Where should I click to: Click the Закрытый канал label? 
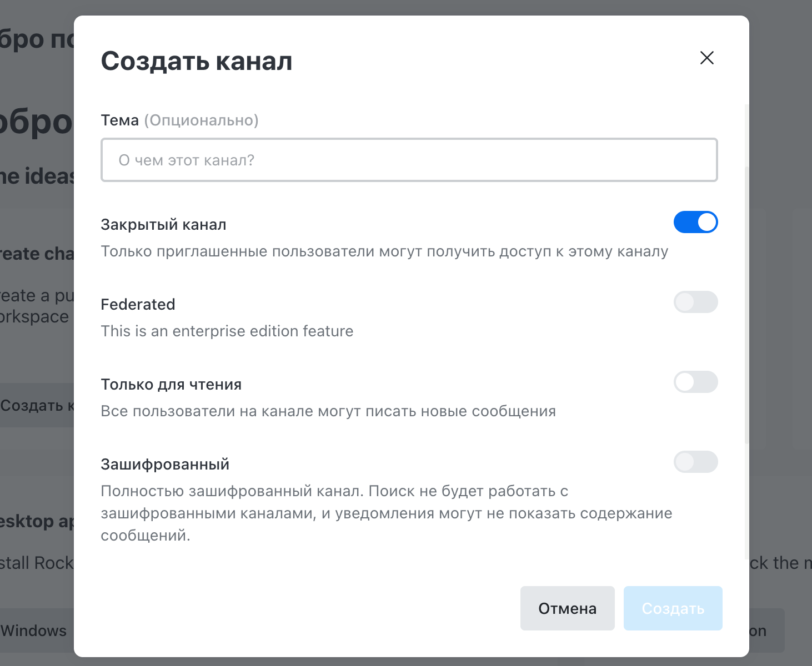(x=163, y=224)
